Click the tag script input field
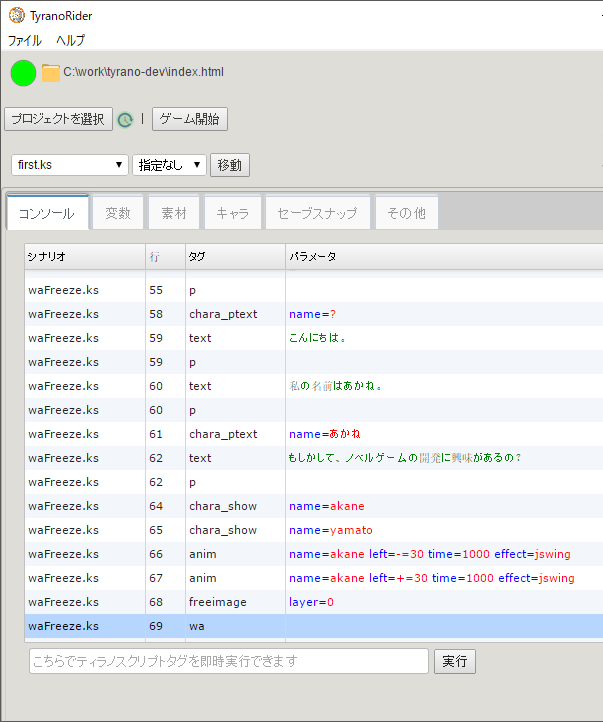This screenshot has height=722, width=603. point(229,661)
